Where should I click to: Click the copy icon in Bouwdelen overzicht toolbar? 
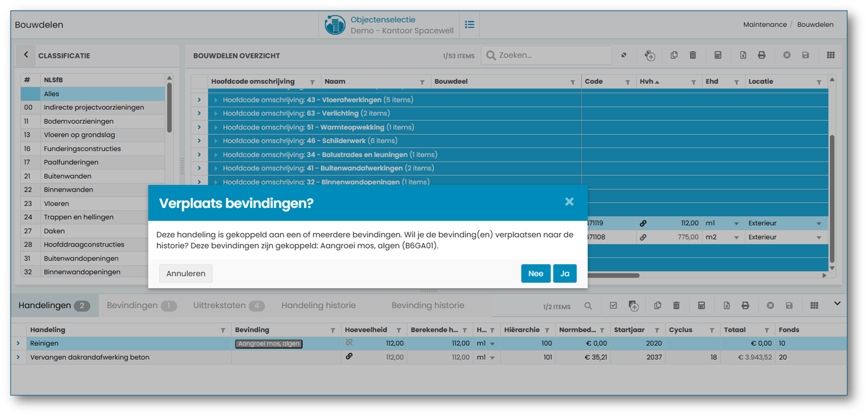click(x=674, y=55)
